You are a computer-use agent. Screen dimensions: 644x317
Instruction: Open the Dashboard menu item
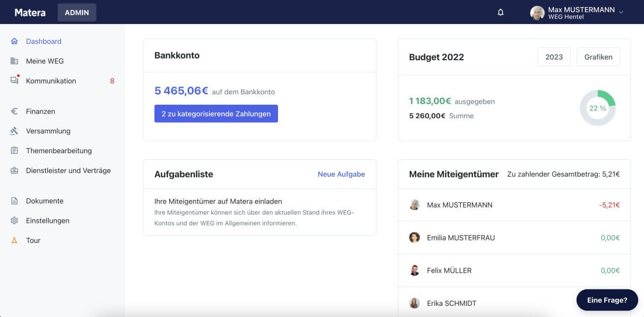(x=43, y=42)
